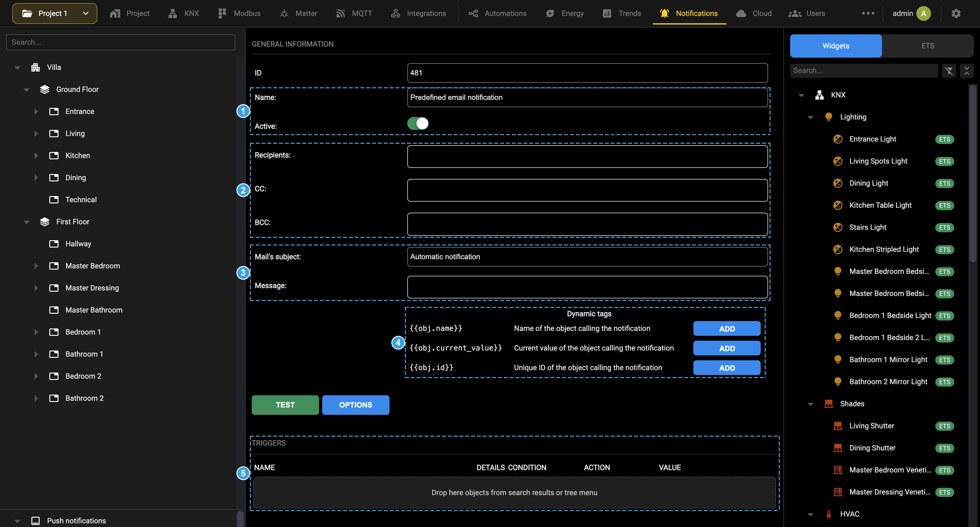
Task: Click the admin avatar icon
Action: [x=923, y=13]
